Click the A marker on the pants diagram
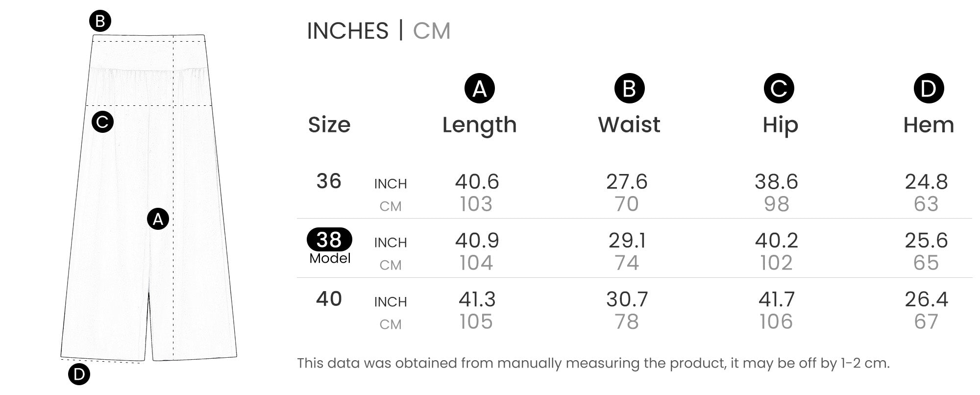The height and width of the screenshot is (395, 980). pyautogui.click(x=158, y=219)
